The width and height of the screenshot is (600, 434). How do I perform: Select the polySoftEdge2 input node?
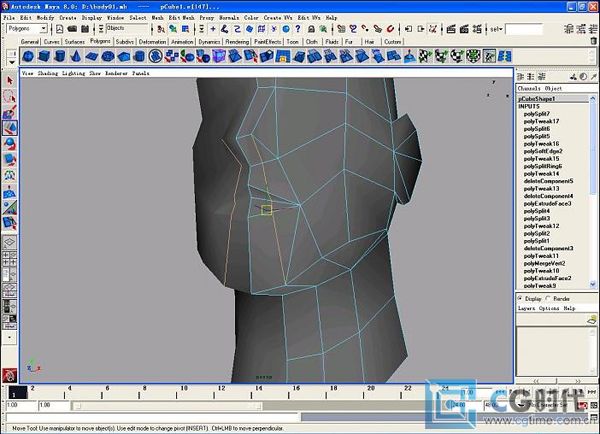(x=543, y=151)
